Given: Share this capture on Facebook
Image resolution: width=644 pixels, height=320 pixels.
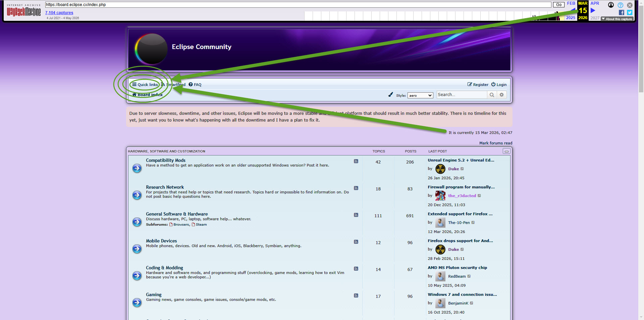Looking at the screenshot, I should tap(622, 12).
